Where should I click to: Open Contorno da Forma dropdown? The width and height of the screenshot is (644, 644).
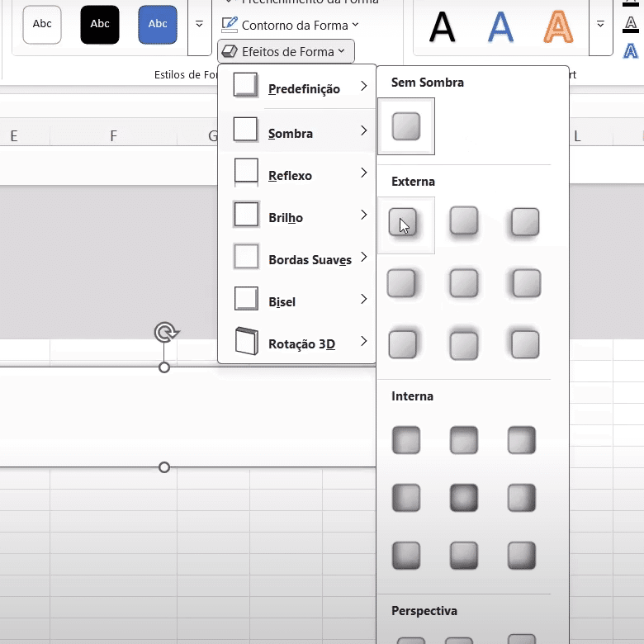(x=290, y=26)
